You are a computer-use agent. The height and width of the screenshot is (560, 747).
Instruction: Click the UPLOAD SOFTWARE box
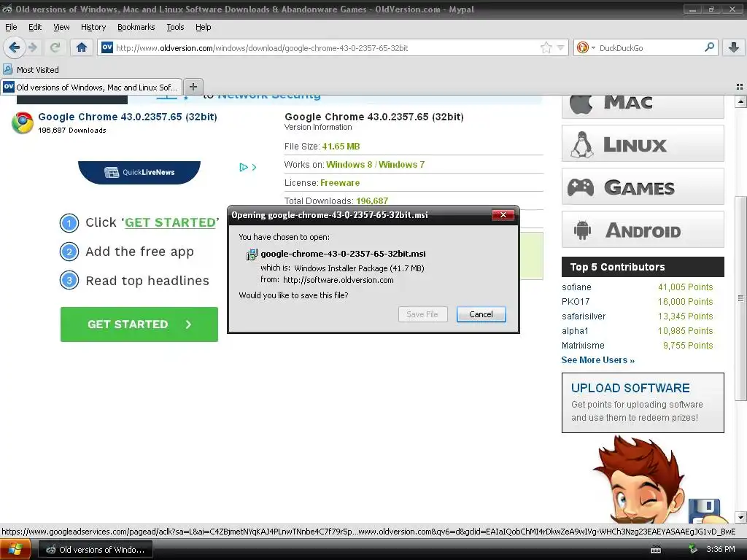[643, 402]
